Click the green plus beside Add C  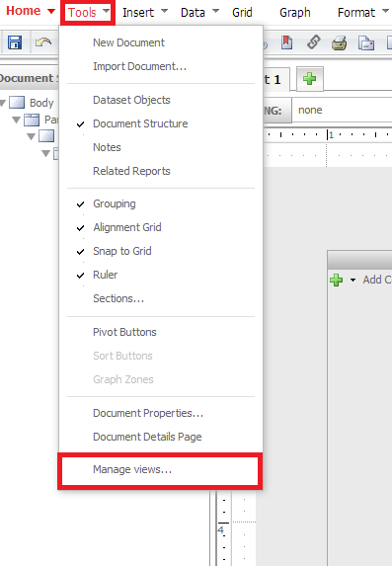[x=337, y=280]
